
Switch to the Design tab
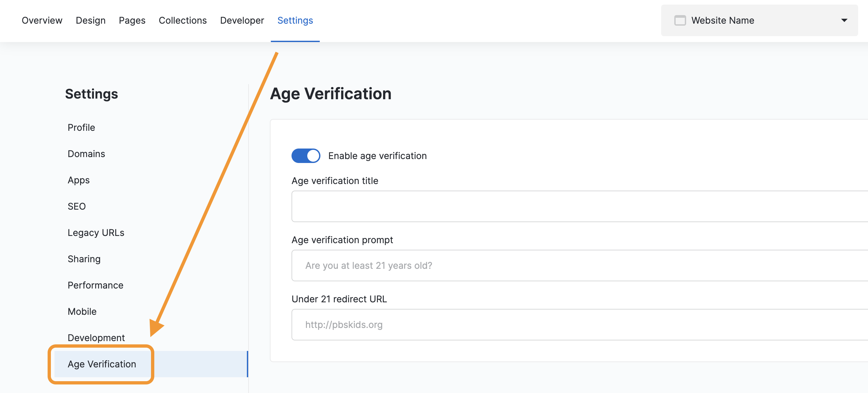point(90,21)
